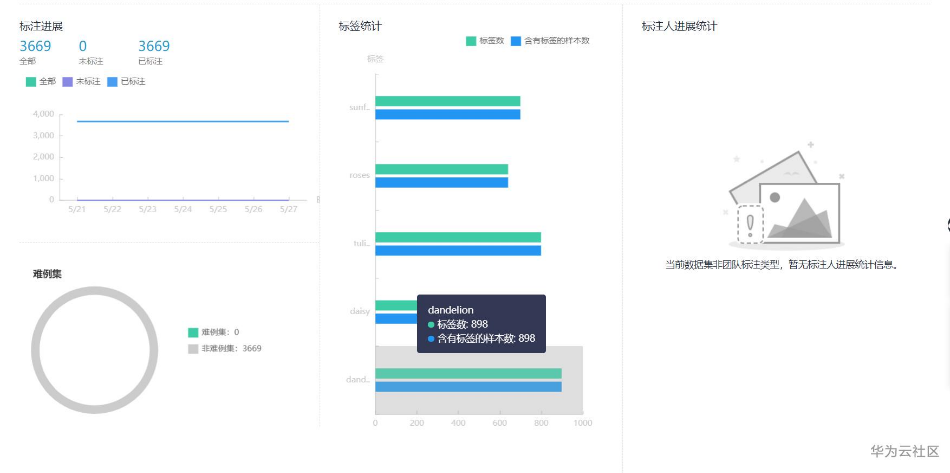This screenshot has width=950, height=473.
Task: Click the 标注人进展统计 panel title
Action: click(679, 26)
